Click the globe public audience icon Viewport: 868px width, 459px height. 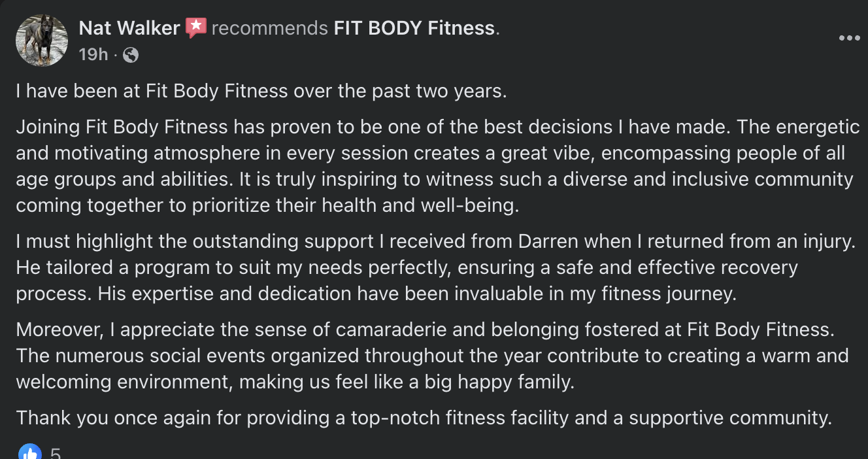coord(131,55)
